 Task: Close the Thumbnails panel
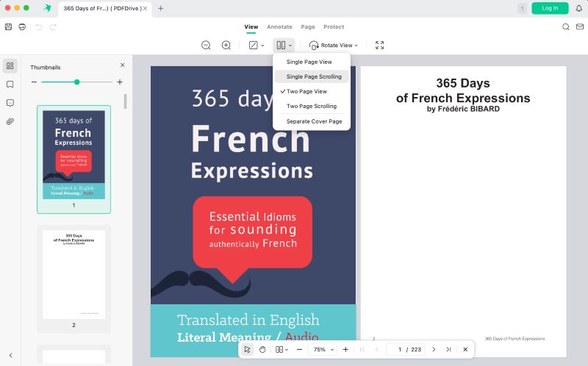click(122, 65)
